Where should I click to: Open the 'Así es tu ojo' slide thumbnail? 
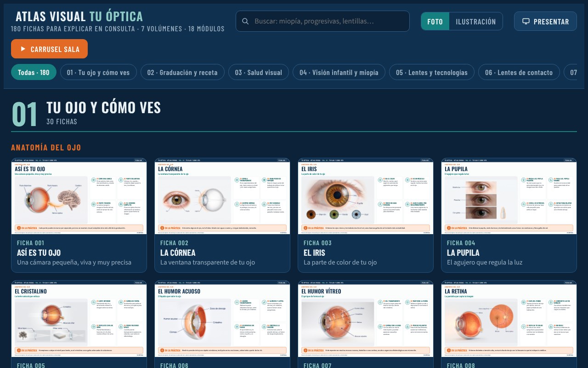click(x=79, y=196)
